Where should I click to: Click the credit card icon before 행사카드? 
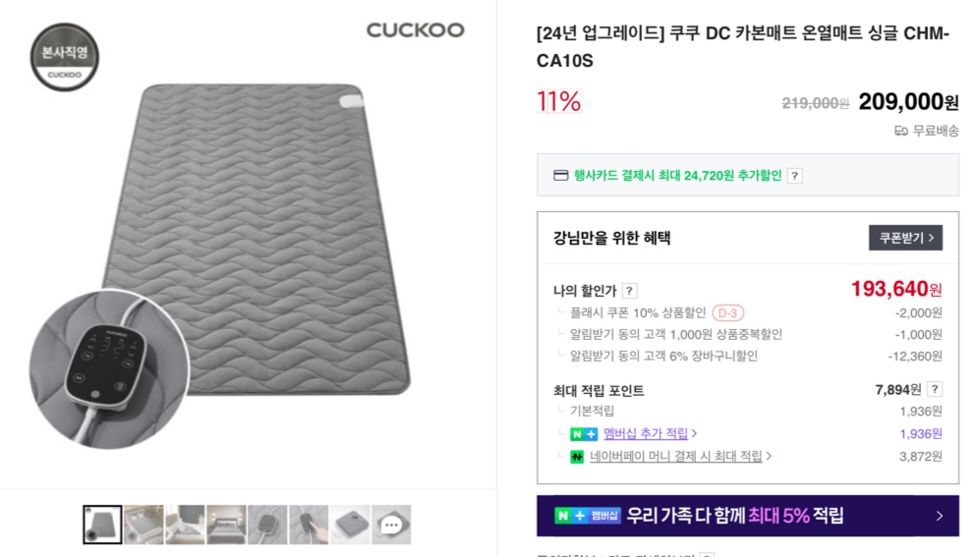pos(561,176)
